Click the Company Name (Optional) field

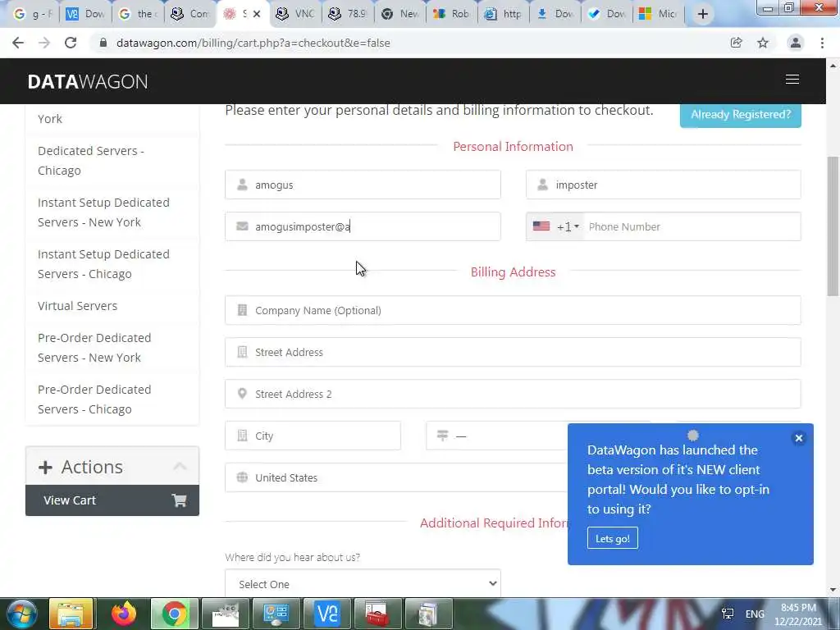[x=513, y=310]
